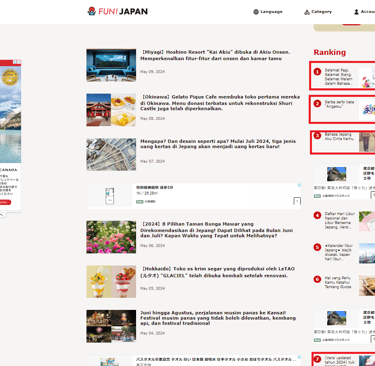Open the parfait ice cream thumbnail
The height and width of the screenshot is (366, 375).
pyautogui.click(x=111, y=282)
